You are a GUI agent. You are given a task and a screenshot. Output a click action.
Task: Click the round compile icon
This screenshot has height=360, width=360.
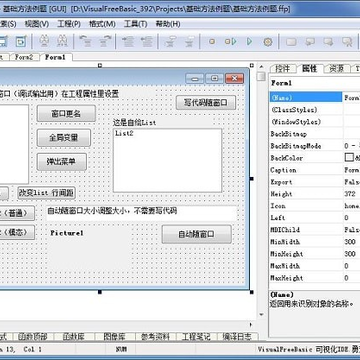pos(212,42)
